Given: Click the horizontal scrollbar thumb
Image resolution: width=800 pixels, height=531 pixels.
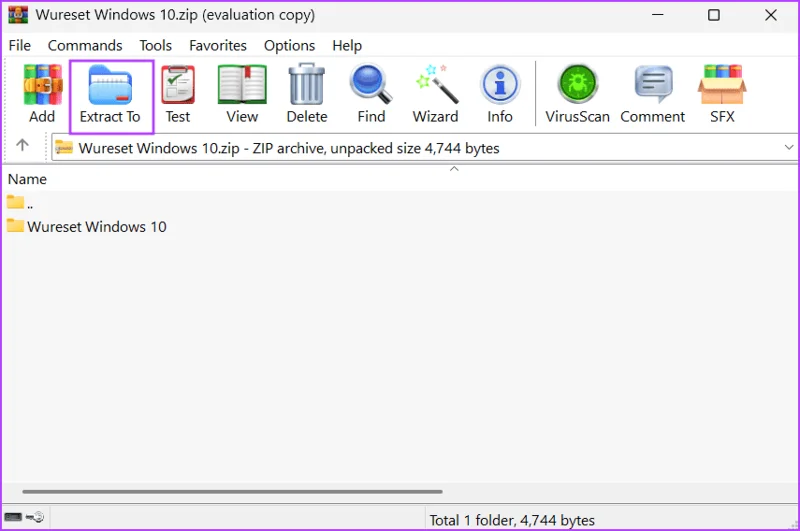Looking at the screenshot, I should coord(232,492).
